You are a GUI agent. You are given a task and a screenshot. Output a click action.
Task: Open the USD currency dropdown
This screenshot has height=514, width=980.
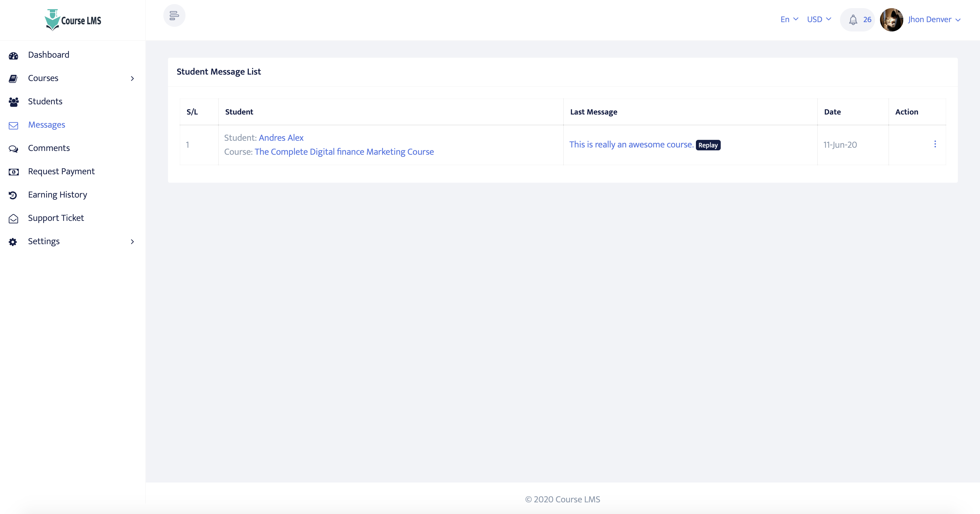[819, 20]
